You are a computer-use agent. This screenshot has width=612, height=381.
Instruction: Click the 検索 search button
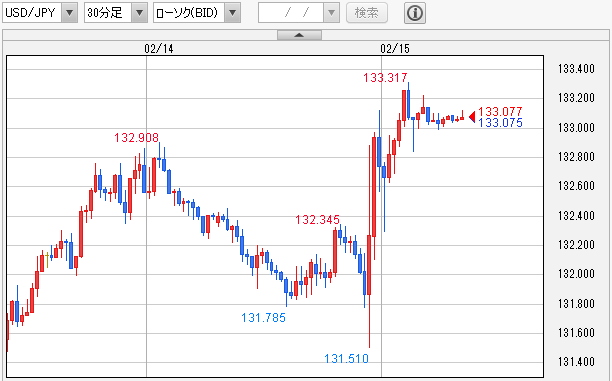[x=366, y=13]
